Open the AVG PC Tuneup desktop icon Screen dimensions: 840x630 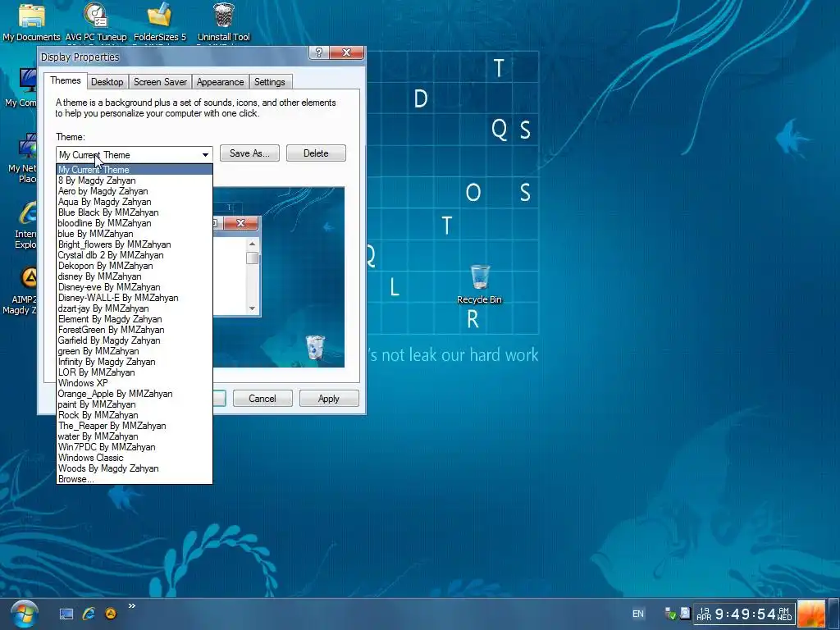click(x=96, y=22)
